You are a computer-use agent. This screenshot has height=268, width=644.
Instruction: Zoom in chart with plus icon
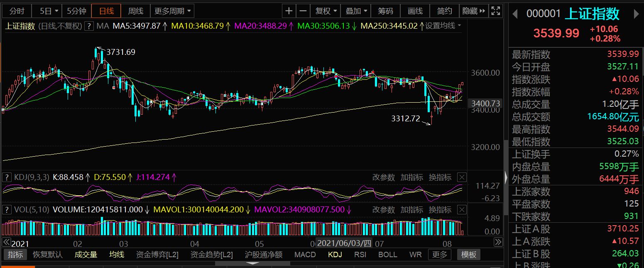(289, 11)
